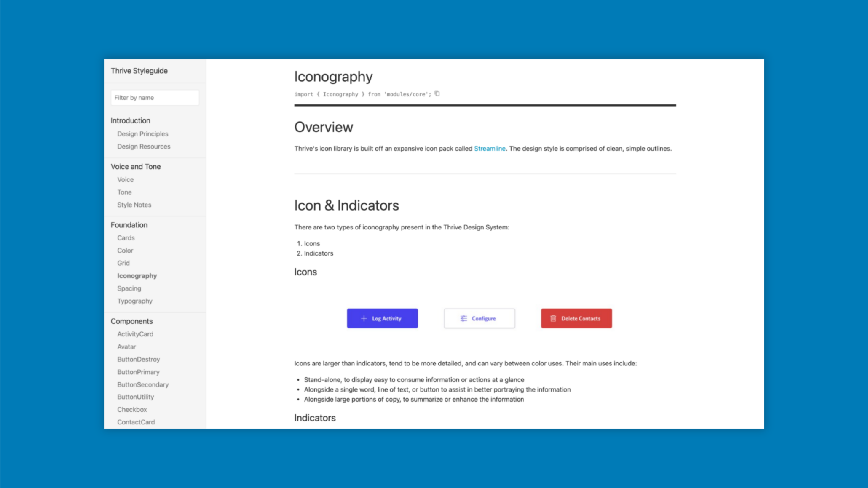Select Spacing in Foundation section
868x488 pixels.
pyautogui.click(x=129, y=288)
